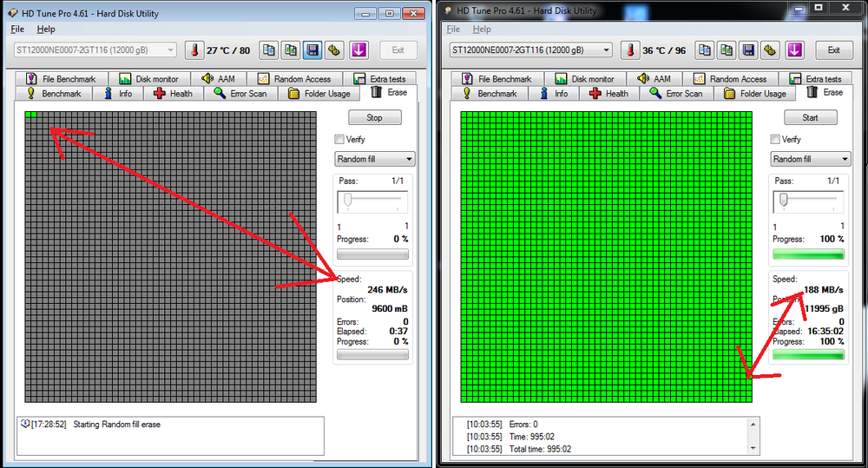Switch to AAM tab in right window
This screenshot has height=468, width=868.
(654, 79)
